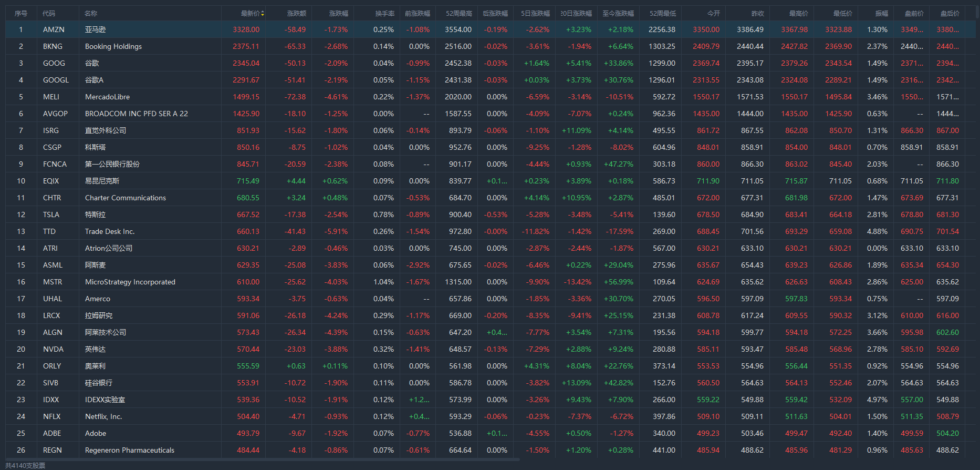Sort by the 涨跌幅 column header

tap(339, 14)
